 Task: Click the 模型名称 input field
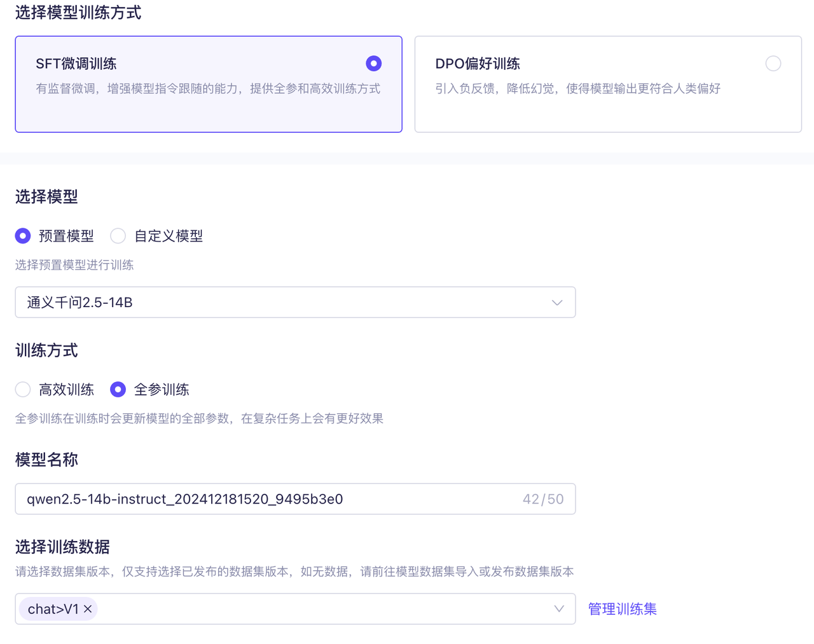tap(295, 499)
